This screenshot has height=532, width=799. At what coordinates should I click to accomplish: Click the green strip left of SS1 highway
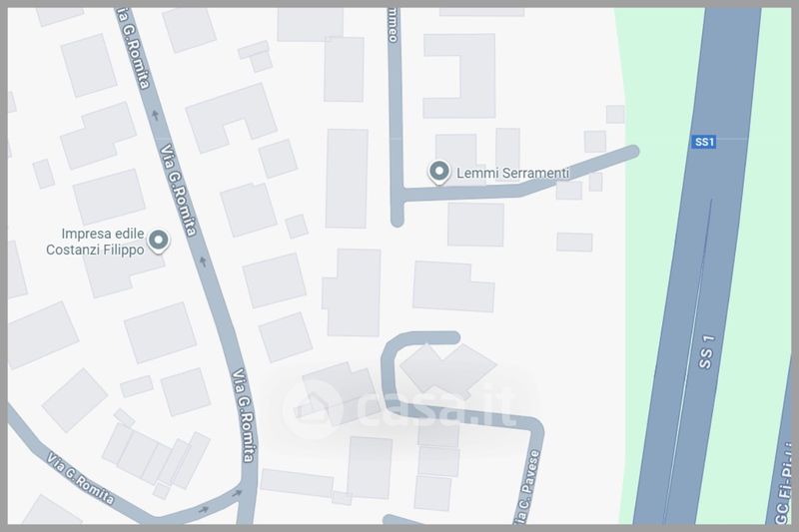pos(657,265)
